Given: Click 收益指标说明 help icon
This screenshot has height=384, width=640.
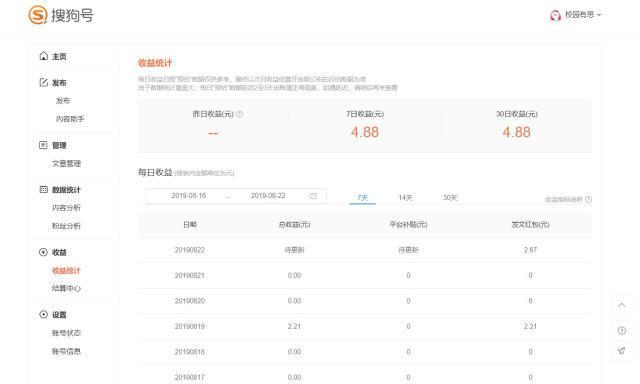Looking at the screenshot, I should [588, 200].
